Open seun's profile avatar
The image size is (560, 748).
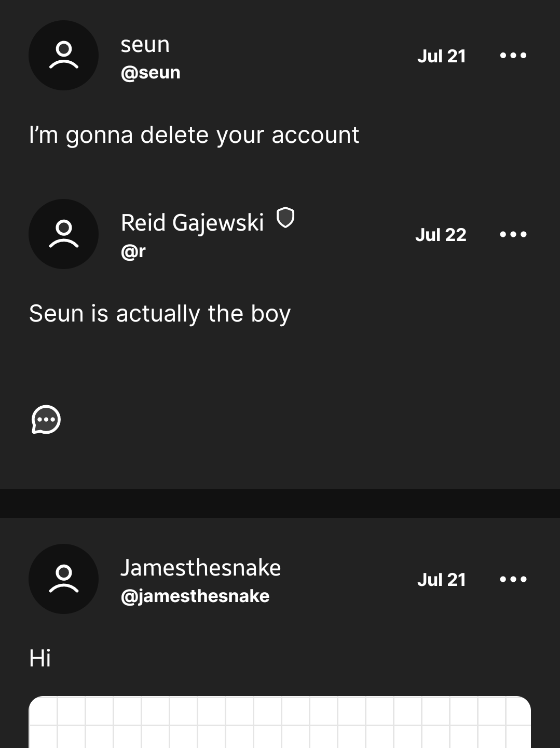63,55
